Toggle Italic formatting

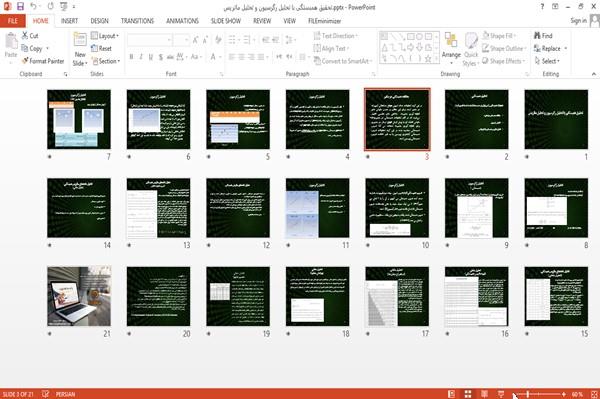click(x=141, y=57)
